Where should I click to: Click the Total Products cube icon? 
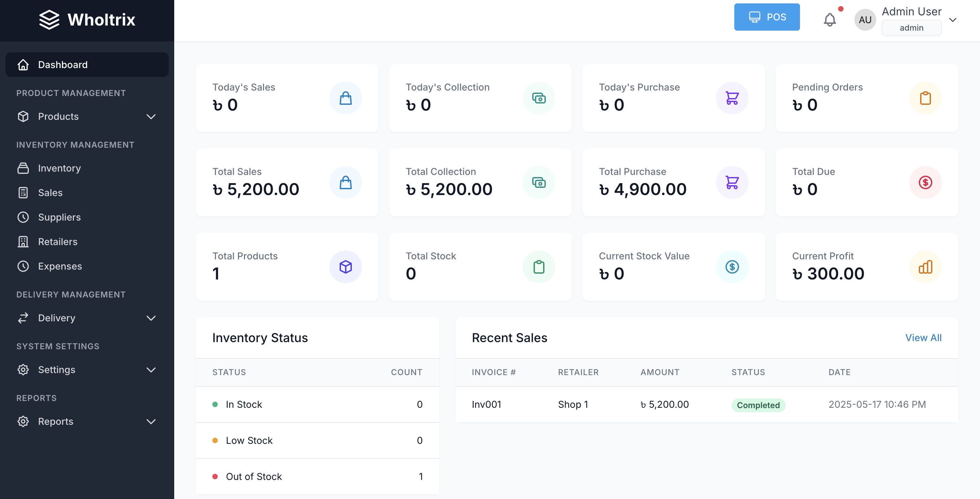pyautogui.click(x=345, y=267)
